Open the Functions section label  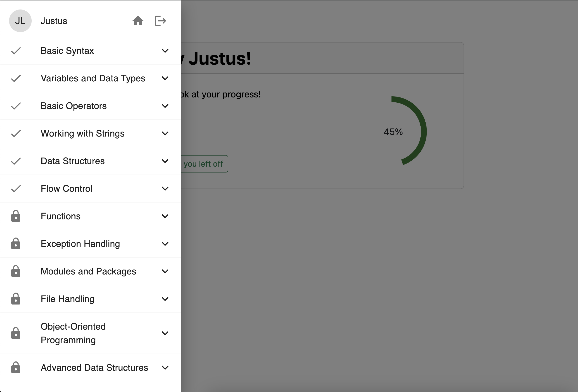pos(61,216)
